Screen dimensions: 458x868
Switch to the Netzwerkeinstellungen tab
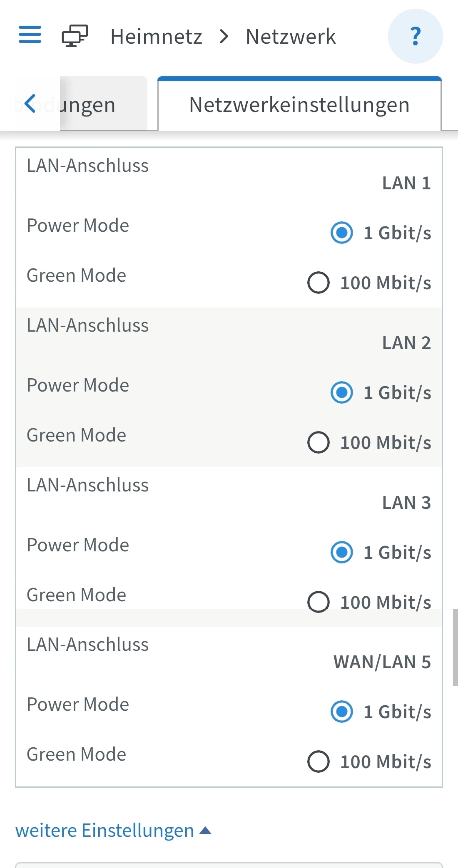pos(299,105)
